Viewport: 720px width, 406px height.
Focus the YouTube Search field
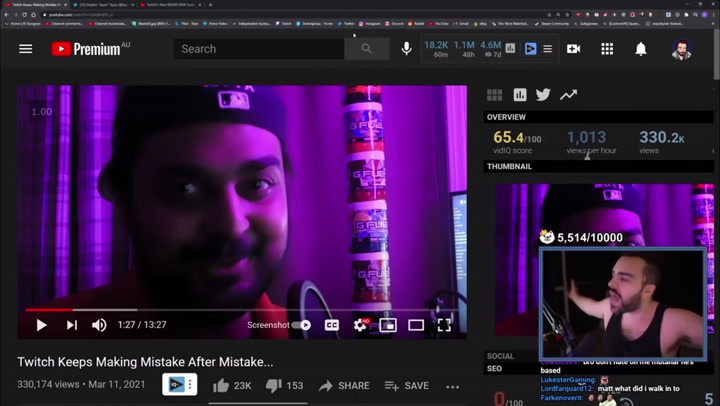click(x=259, y=49)
